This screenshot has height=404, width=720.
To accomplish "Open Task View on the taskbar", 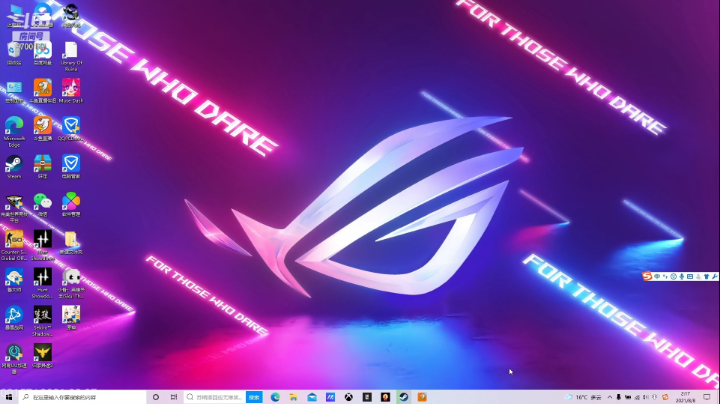I will click(174, 397).
